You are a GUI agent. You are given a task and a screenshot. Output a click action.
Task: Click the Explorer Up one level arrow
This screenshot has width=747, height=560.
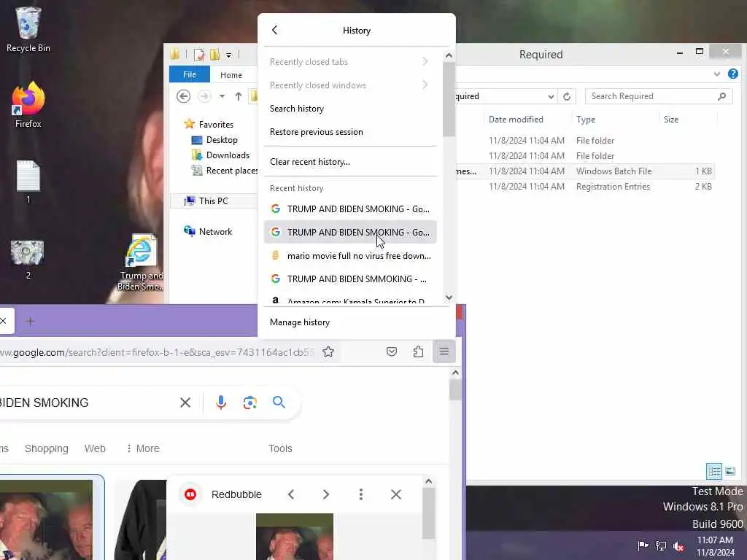click(x=239, y=96)
